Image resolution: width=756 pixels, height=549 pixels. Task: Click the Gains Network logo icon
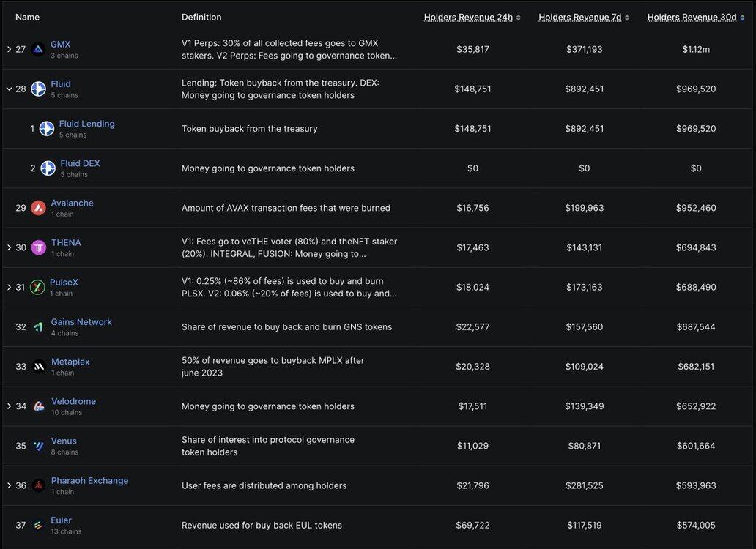coord(39,327)
